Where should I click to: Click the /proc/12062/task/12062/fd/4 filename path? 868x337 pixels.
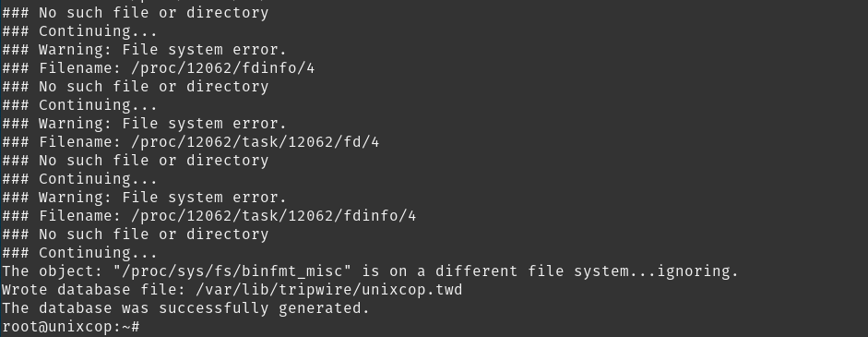256,142
